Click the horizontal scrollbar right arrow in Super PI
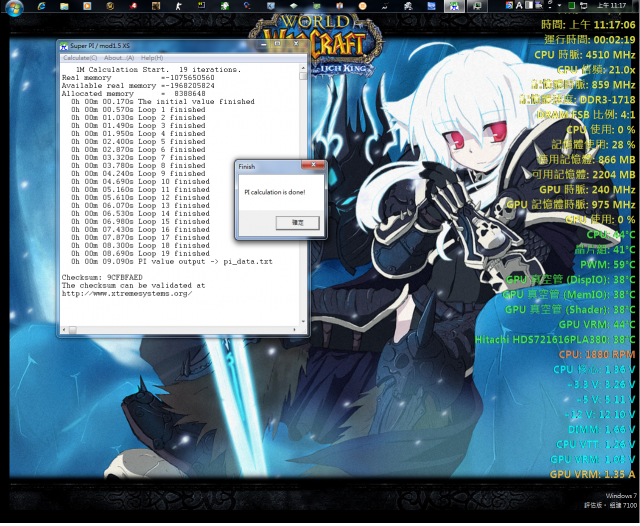 [x=295, y=329]
